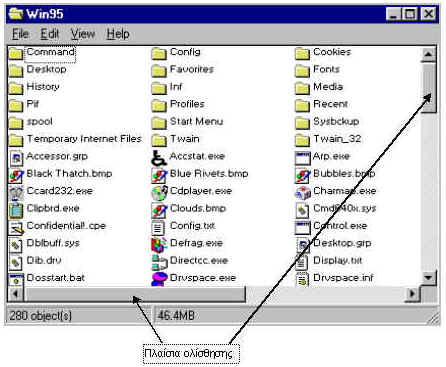Click the Config.txt notepad icon
The height and width of the screenshot is (367, 446).
point(159,227)
